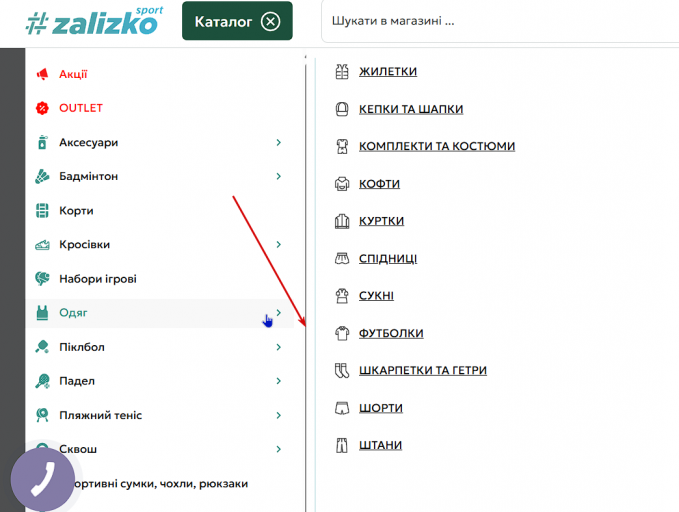Image resolution: width=679 pixels, height=512 pixels.
Task: Open the ШОРТИ subcategory link
Action: [x=381, y=408]
